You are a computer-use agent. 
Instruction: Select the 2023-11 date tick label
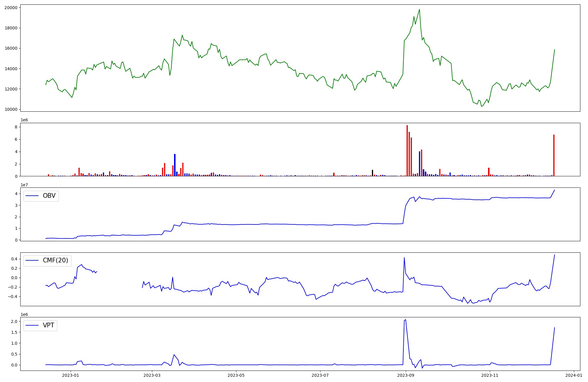coord(490,375)
